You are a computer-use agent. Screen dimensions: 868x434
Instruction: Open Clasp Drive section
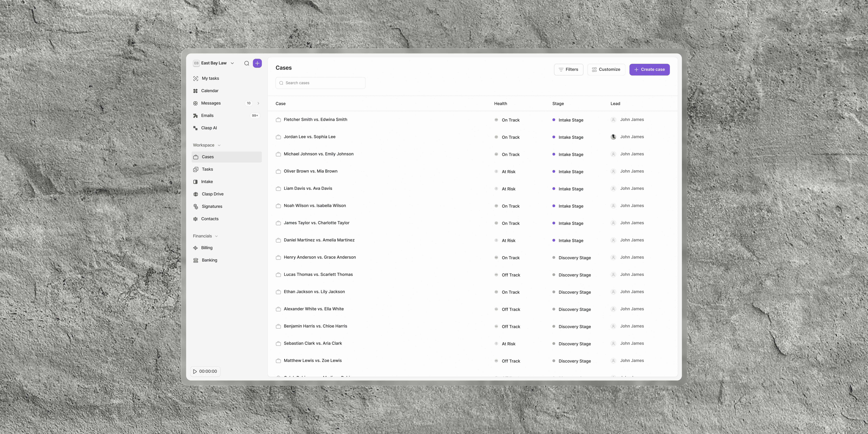212,194
